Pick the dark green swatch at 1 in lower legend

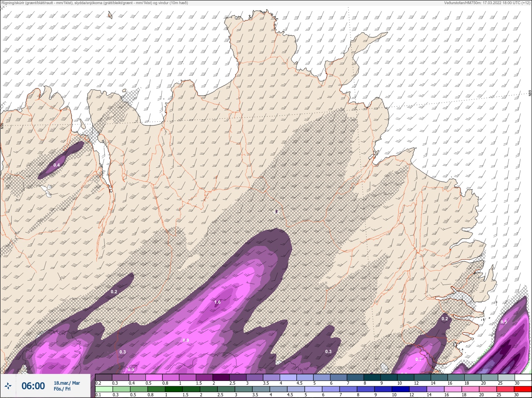[x=173, y=389]
